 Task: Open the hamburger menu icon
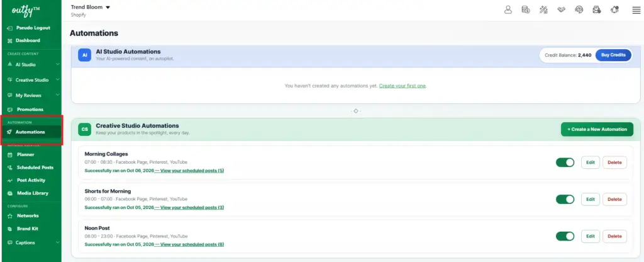pos(636,10)
